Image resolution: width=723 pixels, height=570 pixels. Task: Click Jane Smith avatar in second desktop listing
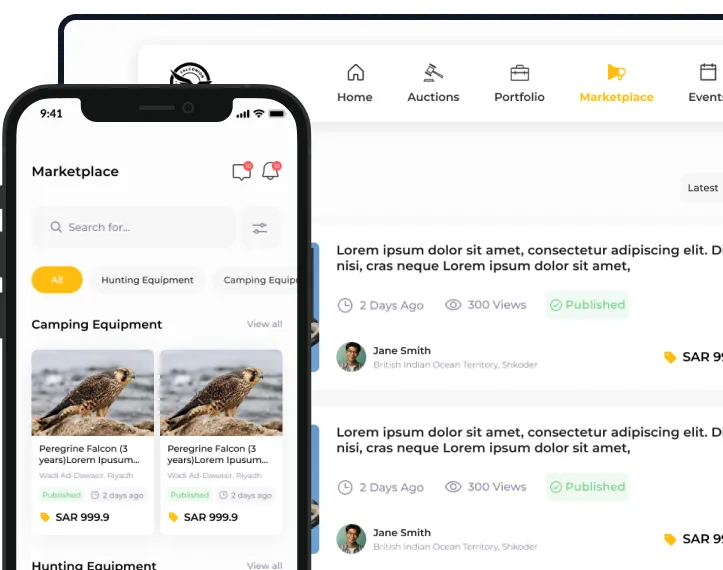(351, 539)
